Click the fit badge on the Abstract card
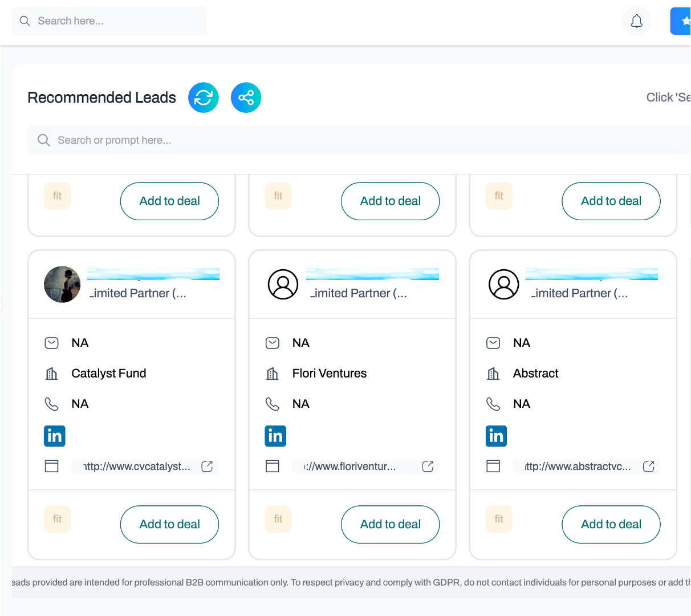The height and width of the screenshot is (616, 691). (x=499, y=519)
